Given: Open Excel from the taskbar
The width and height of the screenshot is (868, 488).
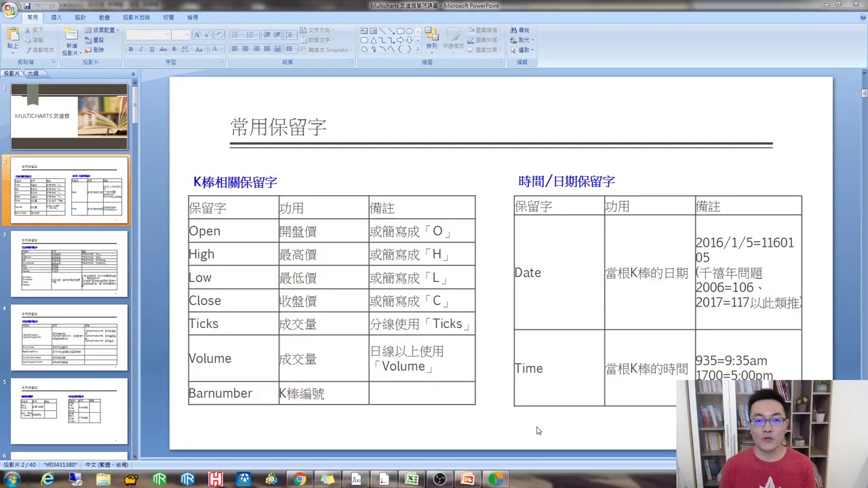Looking at the screenshot, I should pyautogui.click(x=412, y=480).
